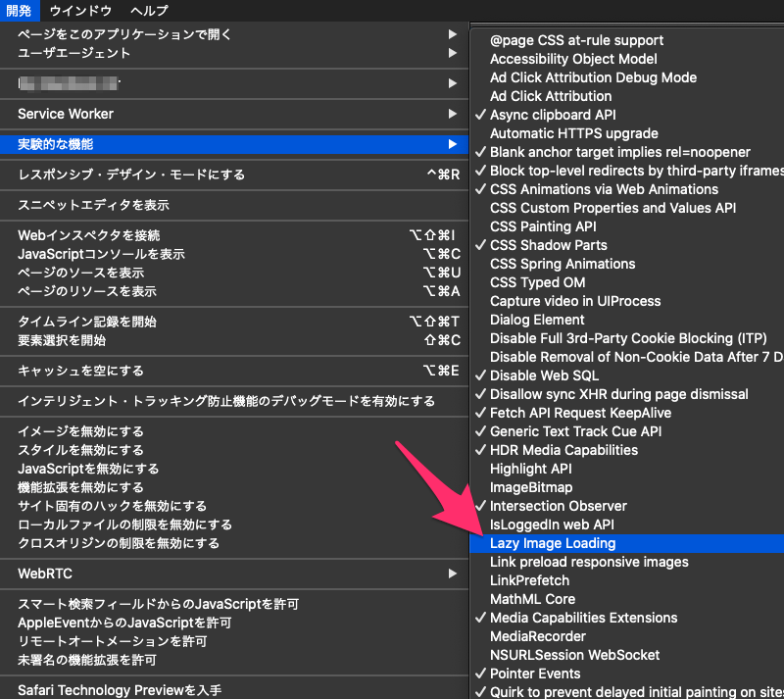Enable Automatic HTTPS upgrade

[x=627, y=133]
